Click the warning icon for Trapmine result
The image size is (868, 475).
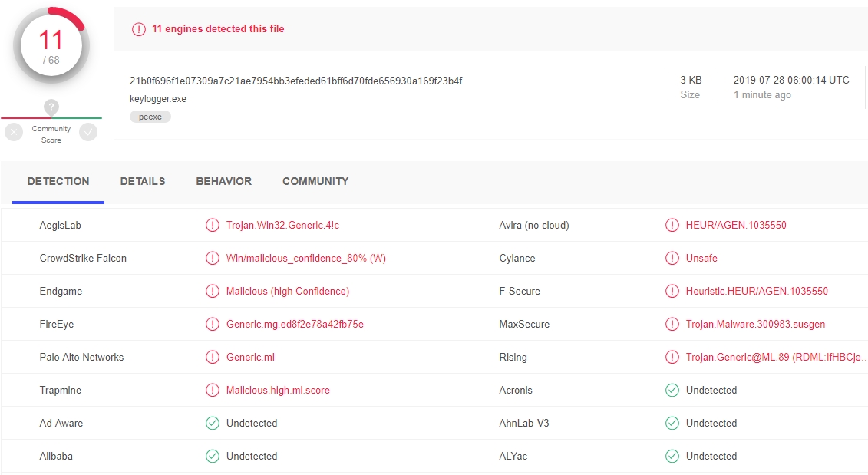(212, 391)
